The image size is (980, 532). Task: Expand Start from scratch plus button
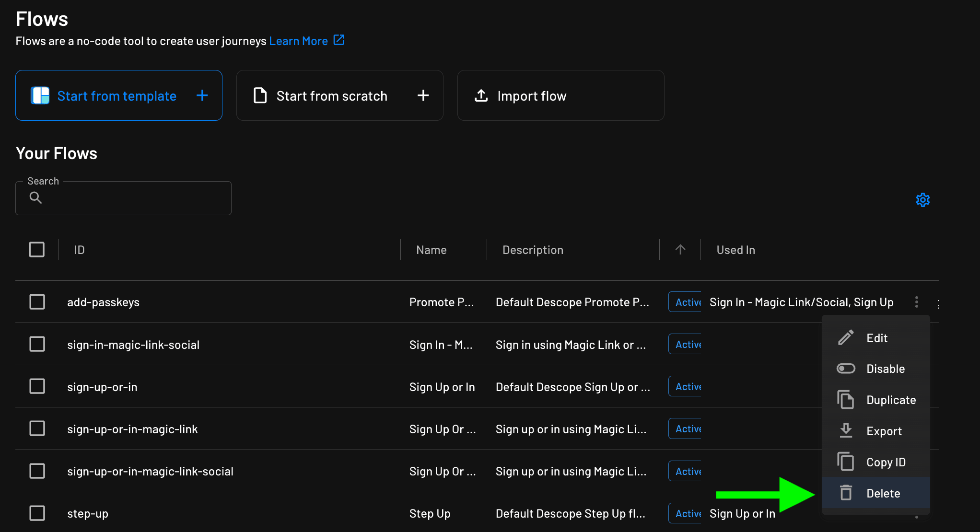[x=423, y=95]
